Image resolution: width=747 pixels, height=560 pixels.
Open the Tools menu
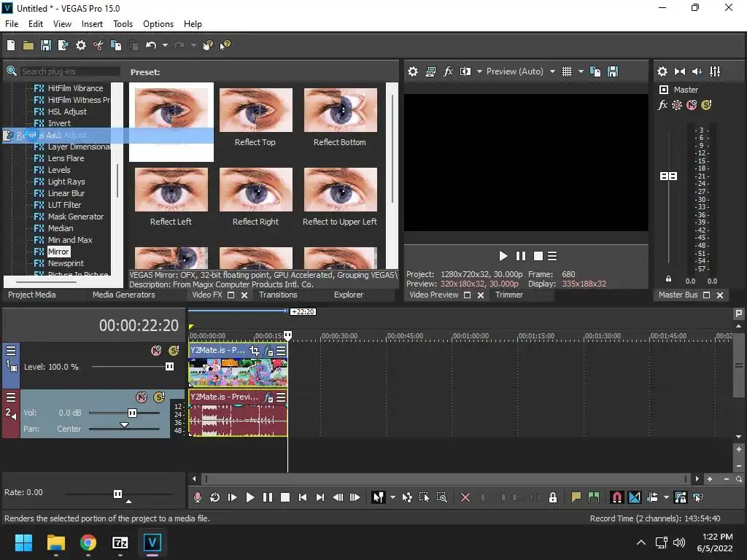pyautogui.click(x=123, y=24)
